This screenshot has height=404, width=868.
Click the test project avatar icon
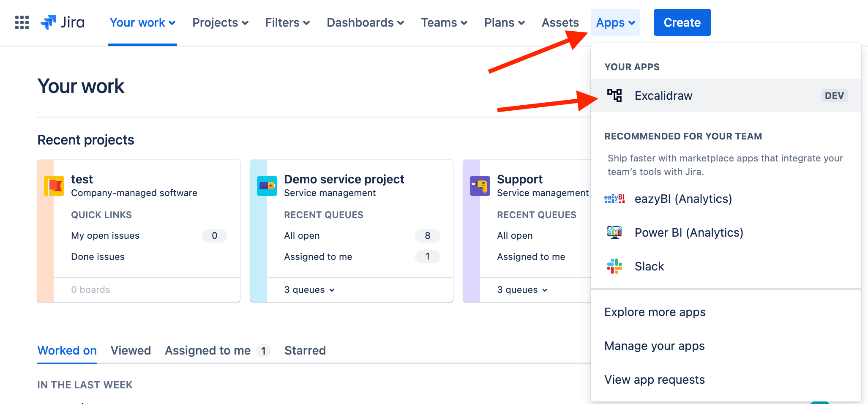tap(54, 186)
